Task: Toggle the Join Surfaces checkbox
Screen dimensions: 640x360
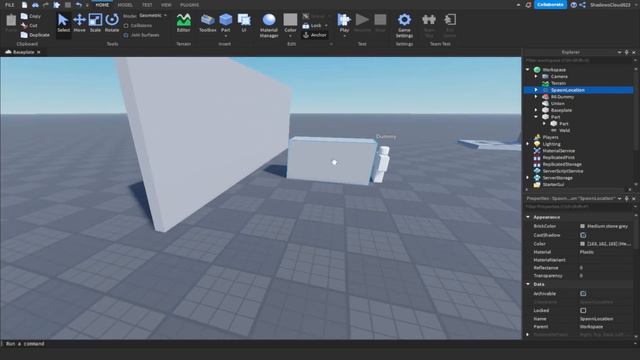Action: click(126, 35)
